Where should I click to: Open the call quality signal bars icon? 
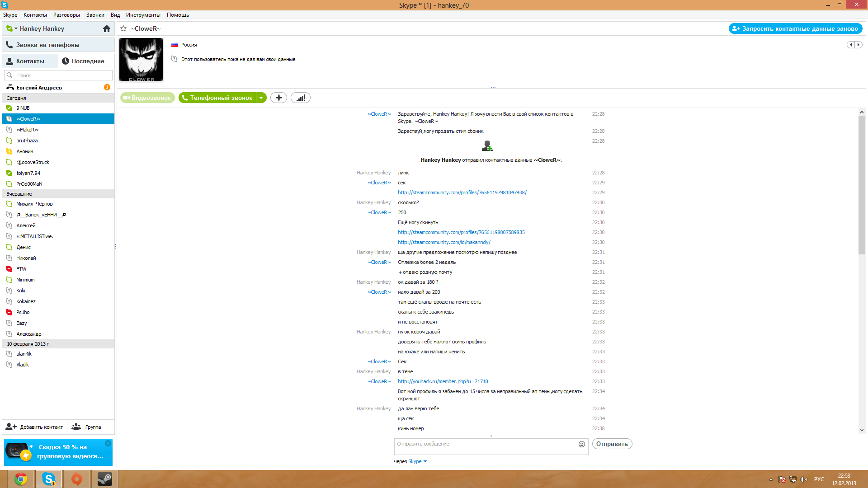tap(301, 98)
